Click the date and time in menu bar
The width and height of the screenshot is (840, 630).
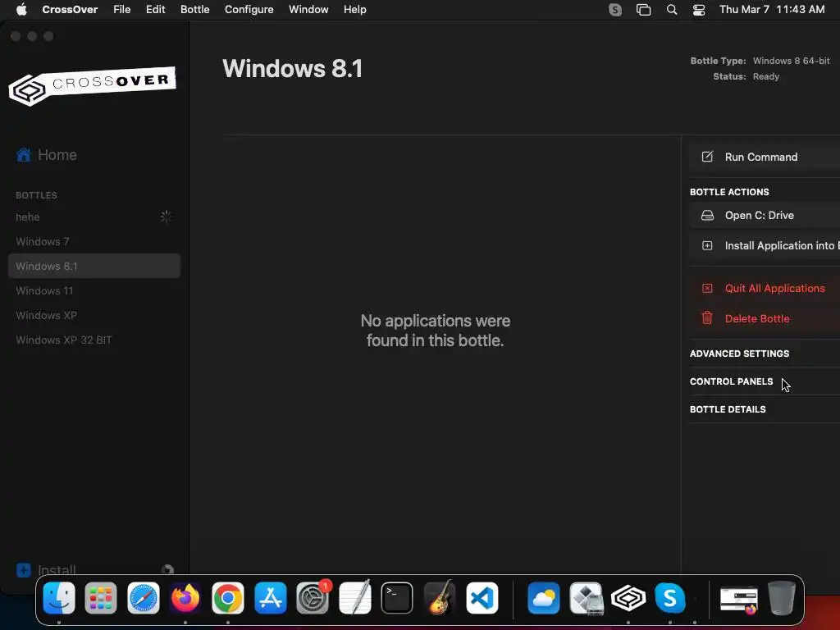click(x=772, y=10)
